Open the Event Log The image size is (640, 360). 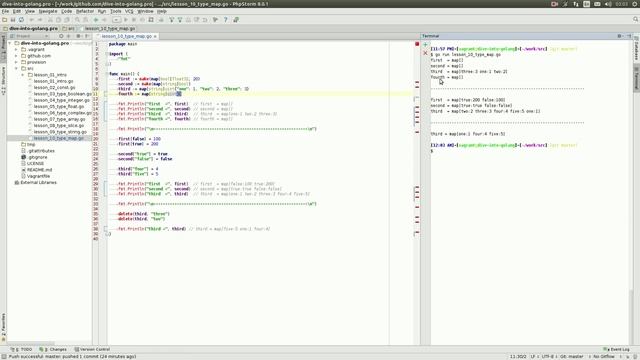[x=617, y=349]
